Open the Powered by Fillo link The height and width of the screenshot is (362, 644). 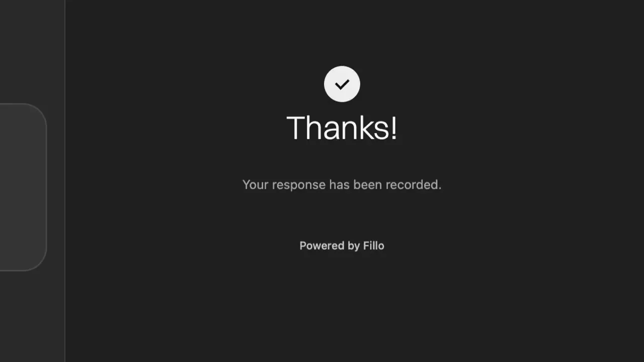point(342,245)
